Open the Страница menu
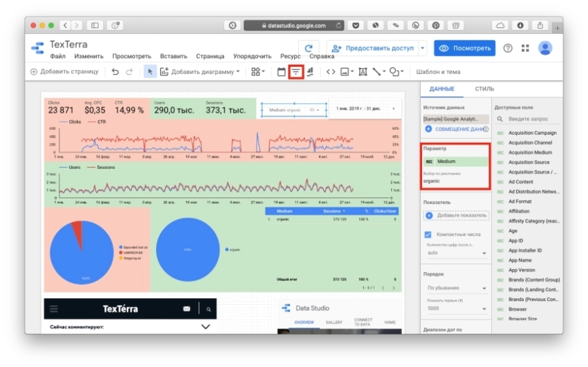 pos(210,56)
